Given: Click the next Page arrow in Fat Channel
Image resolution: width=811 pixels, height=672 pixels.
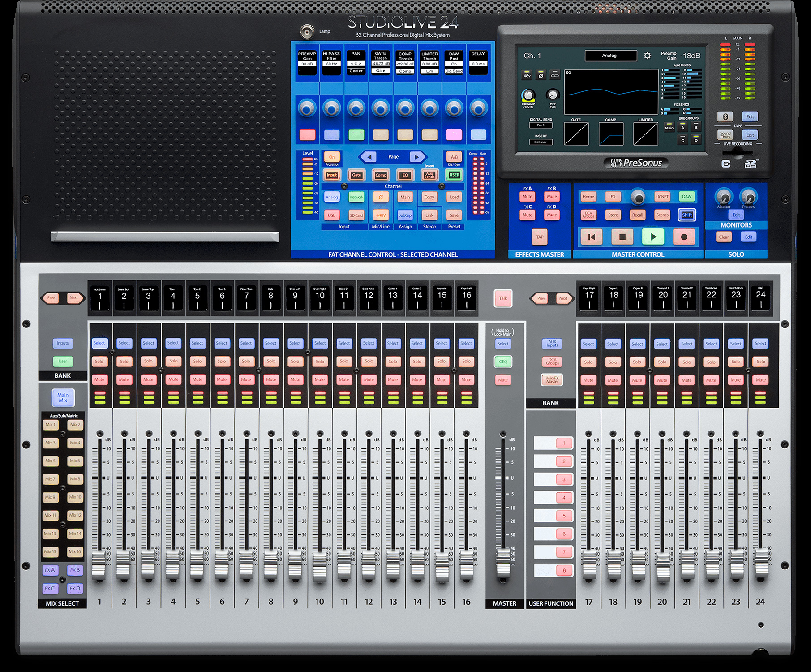Looking at the screenshot, I should (417, 156).
